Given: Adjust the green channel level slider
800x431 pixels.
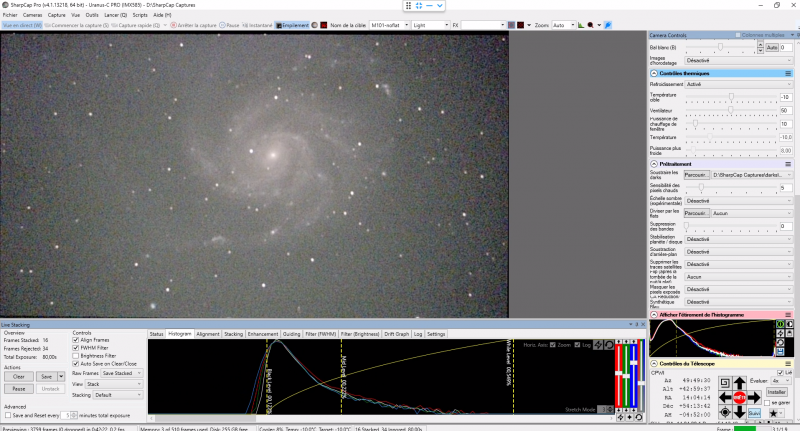Looking at the screenshot, I should (x=627, y=376).
